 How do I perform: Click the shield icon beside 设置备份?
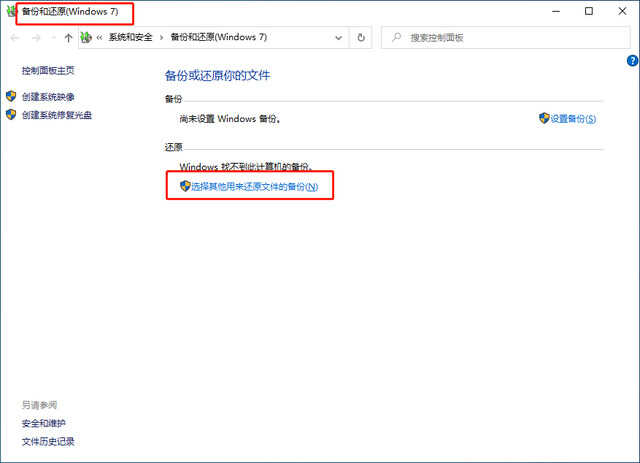click(x=544, y=118)
